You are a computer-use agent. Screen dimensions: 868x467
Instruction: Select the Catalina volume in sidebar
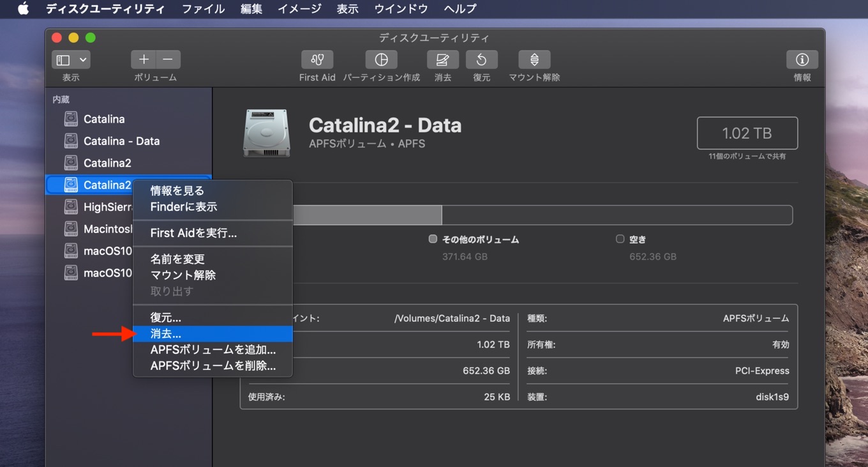click(x=128, y=119)
